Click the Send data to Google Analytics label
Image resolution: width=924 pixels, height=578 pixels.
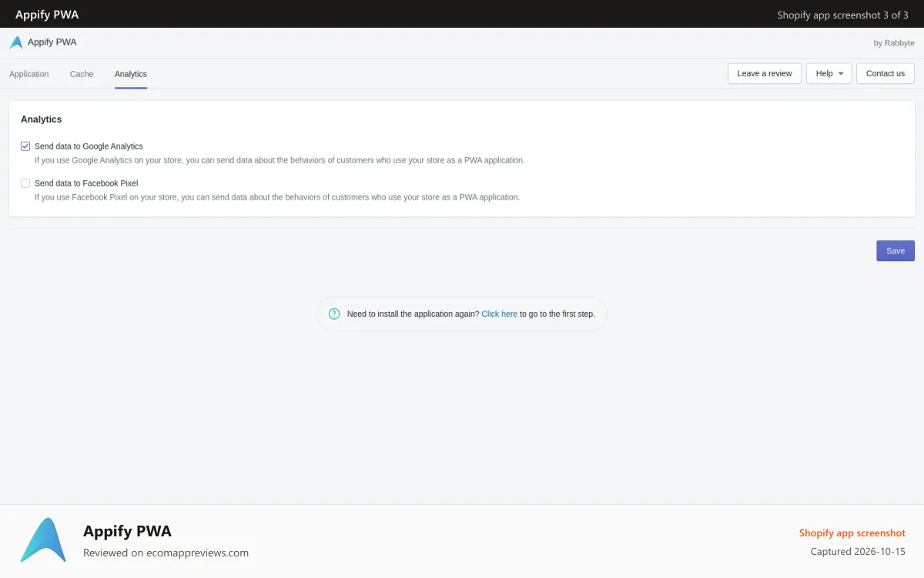click(89, 146)
